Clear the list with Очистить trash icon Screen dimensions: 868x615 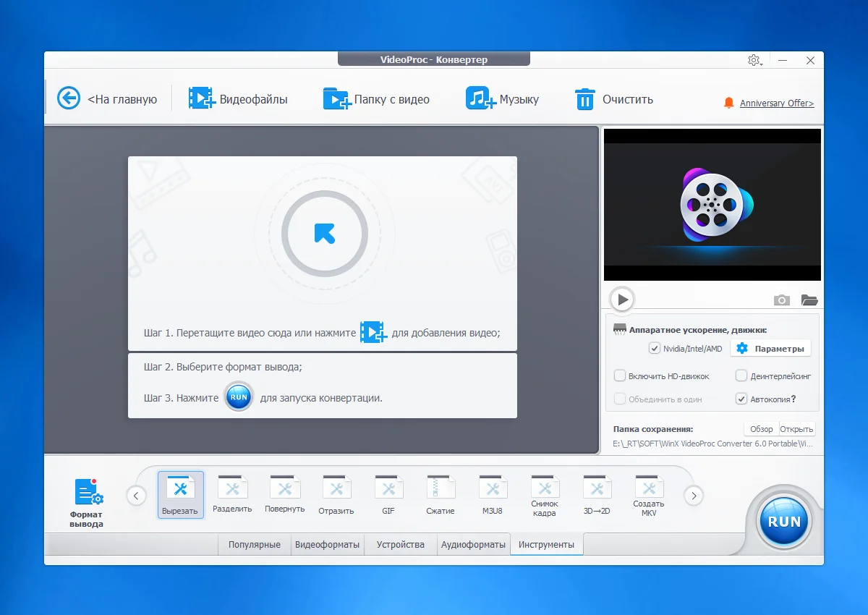[x=584, y=99]
